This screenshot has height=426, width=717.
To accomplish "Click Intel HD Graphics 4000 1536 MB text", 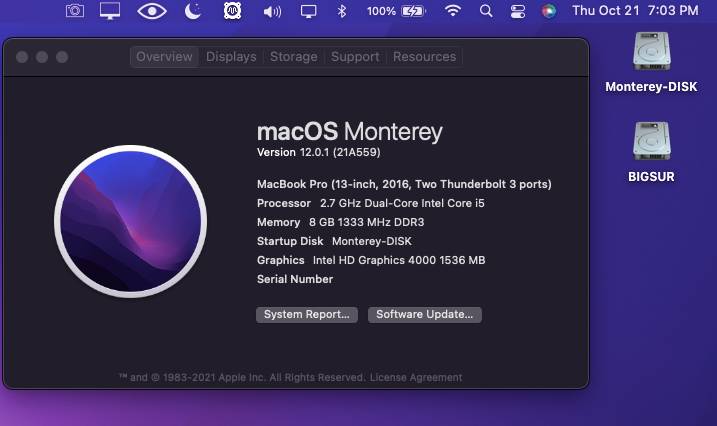I will 399,260.
